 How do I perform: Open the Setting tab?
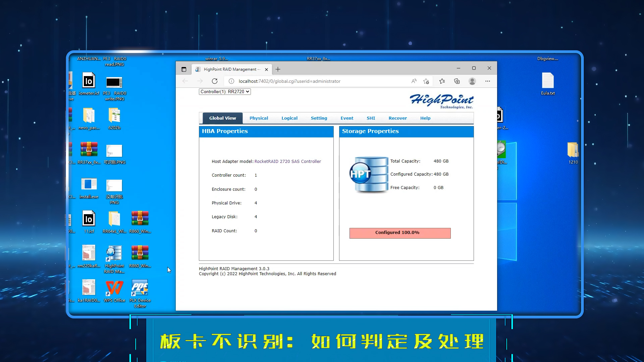coord(319,118)
